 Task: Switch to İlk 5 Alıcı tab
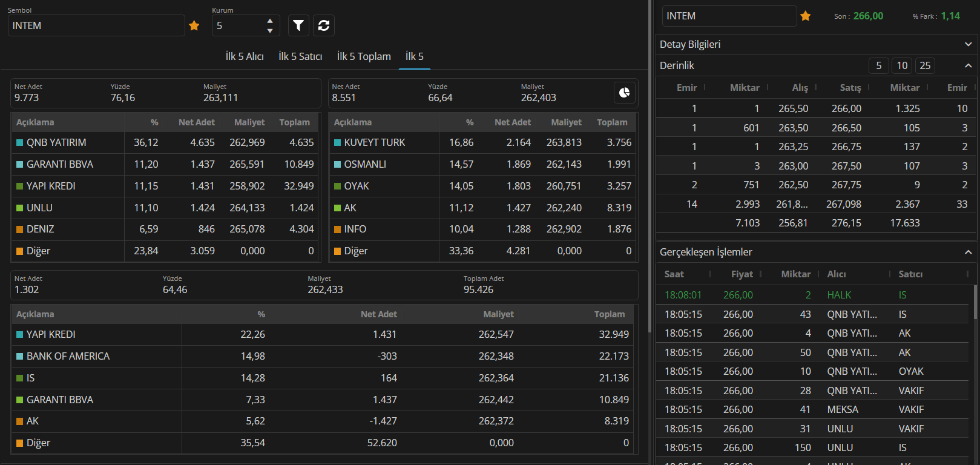coord(245,56)
